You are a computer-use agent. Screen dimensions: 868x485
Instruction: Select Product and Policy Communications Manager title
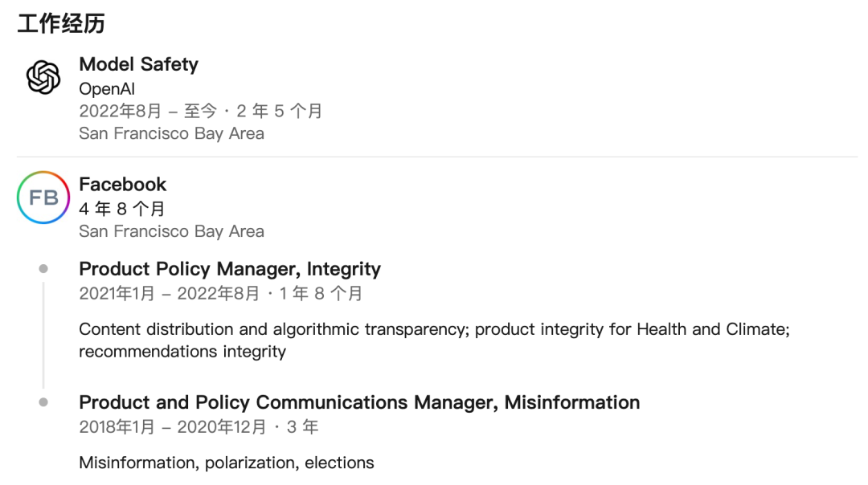tap(359, 402)
